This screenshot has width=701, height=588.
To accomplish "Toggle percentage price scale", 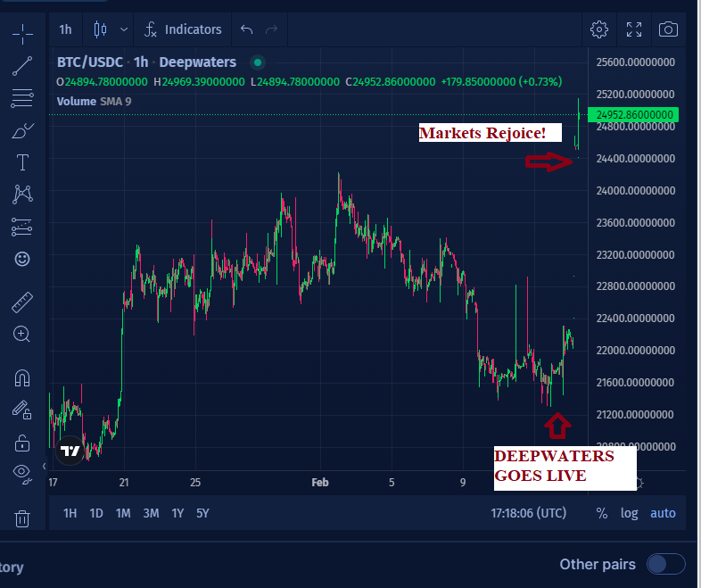I will (x=602, y=513).
